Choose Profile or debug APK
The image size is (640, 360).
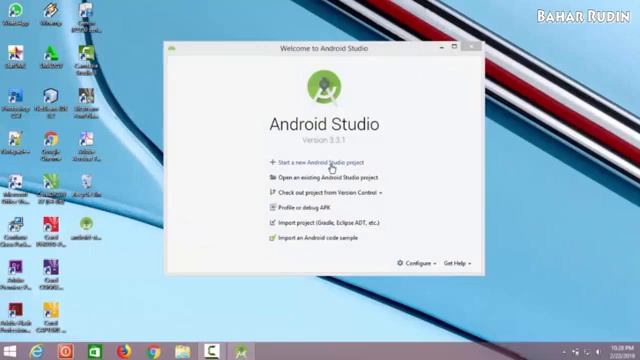click(300, 208)
